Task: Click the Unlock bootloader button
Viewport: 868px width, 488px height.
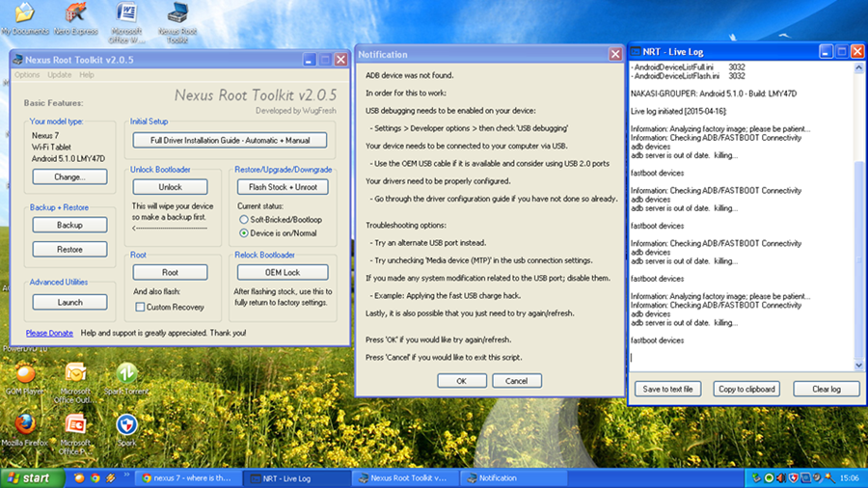Action: (170, 187)
